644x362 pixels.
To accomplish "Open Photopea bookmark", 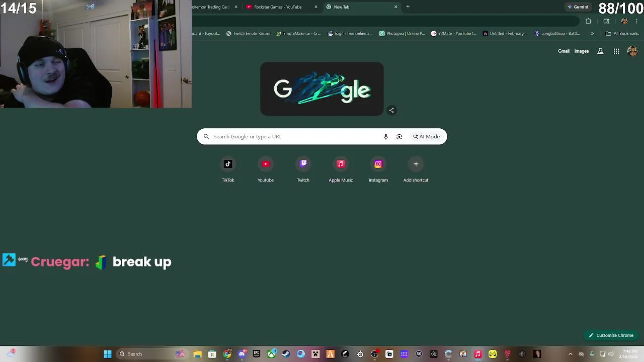I will [x=402, y=34].
